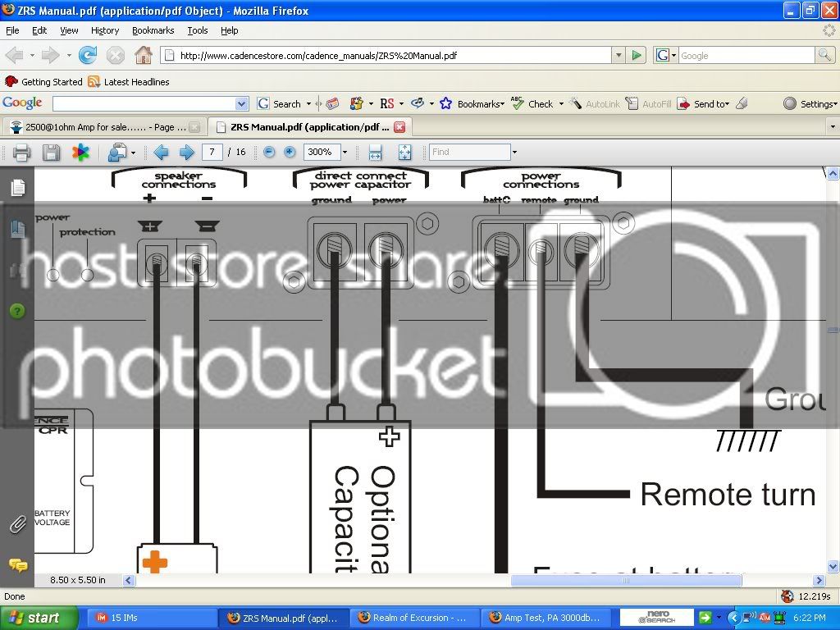Click the vertical scrollbar down arrow of the PDF

tap(833, 566)
